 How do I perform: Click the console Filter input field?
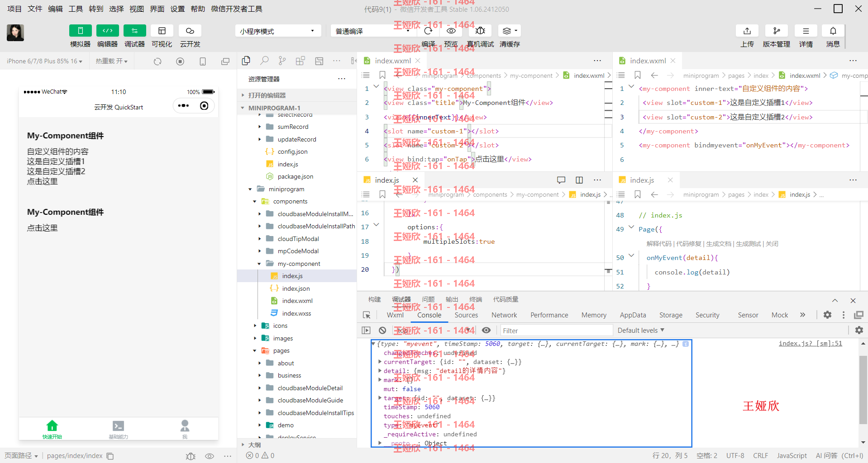(557, 331)
